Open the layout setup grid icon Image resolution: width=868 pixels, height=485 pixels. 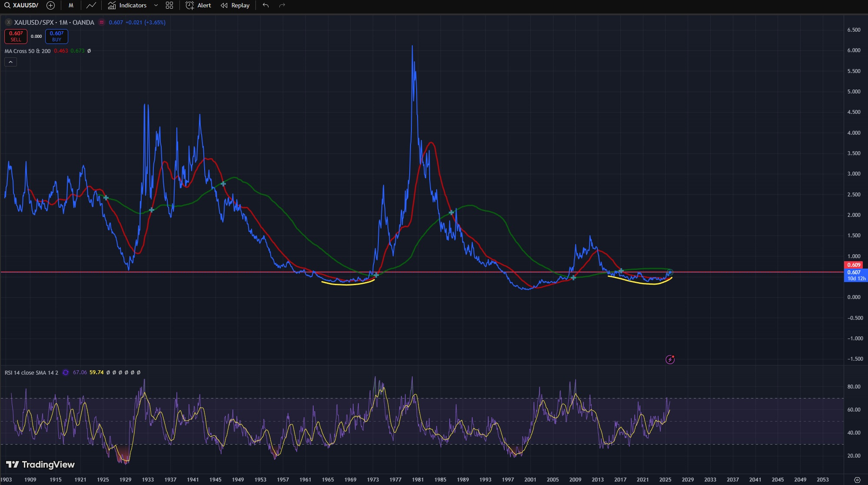[x=169, y=5]
